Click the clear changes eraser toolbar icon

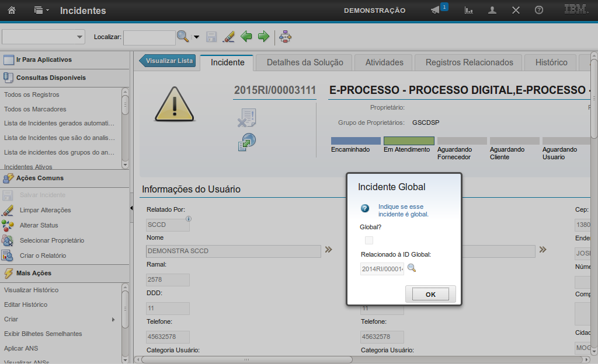pos(229,37)
